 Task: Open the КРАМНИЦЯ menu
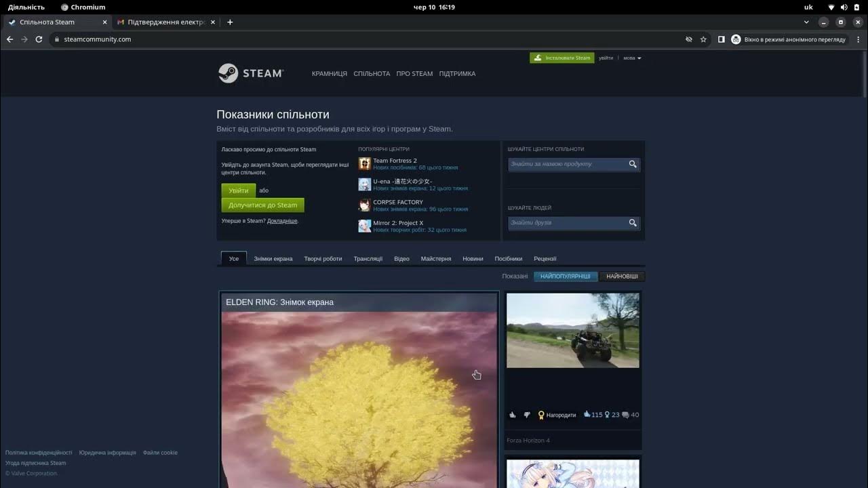pos(330,74)
